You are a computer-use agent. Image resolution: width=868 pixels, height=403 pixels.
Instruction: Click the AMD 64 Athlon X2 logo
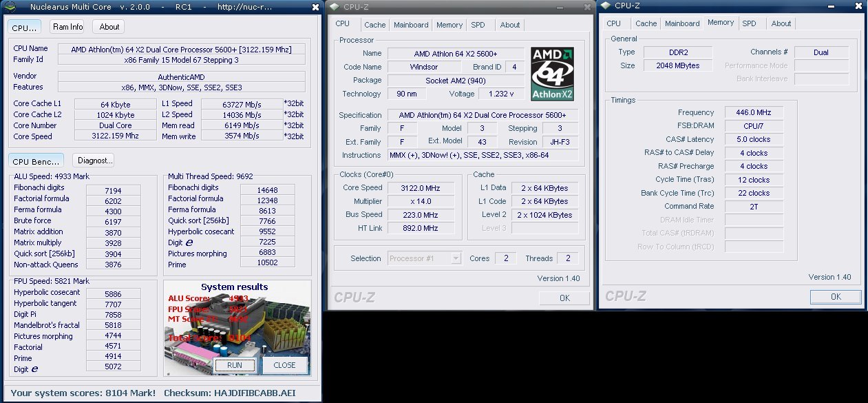pos(552,74)
